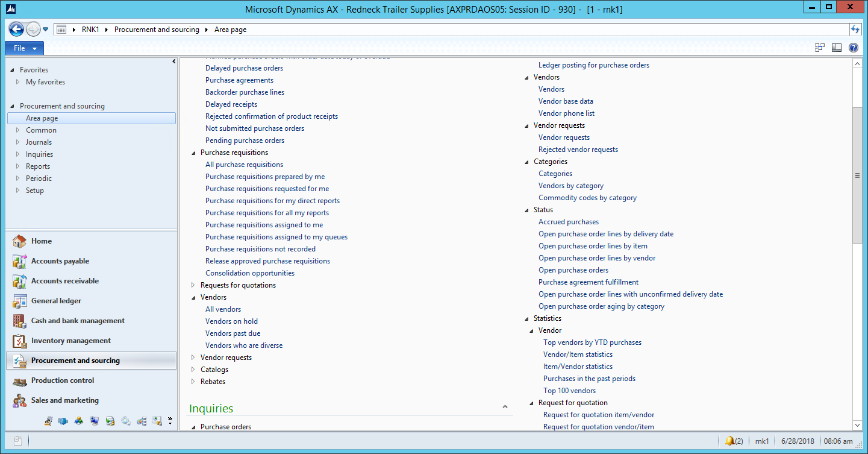Viewport: 868px width, 454px height.
Task: Click RNK1 in the address breadcrumb
Action: (x=90, y=30)
